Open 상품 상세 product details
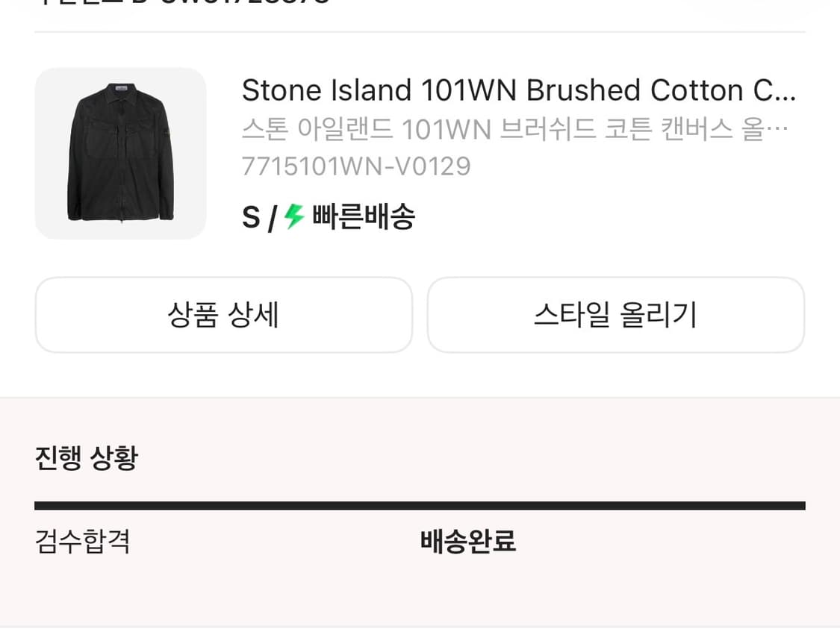The image size is (840, 632). 223,315
